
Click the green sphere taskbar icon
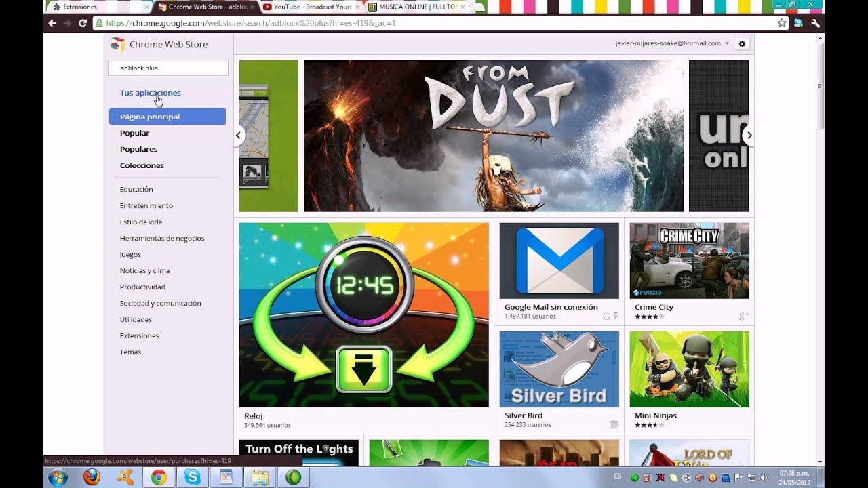tap(293, 477)
